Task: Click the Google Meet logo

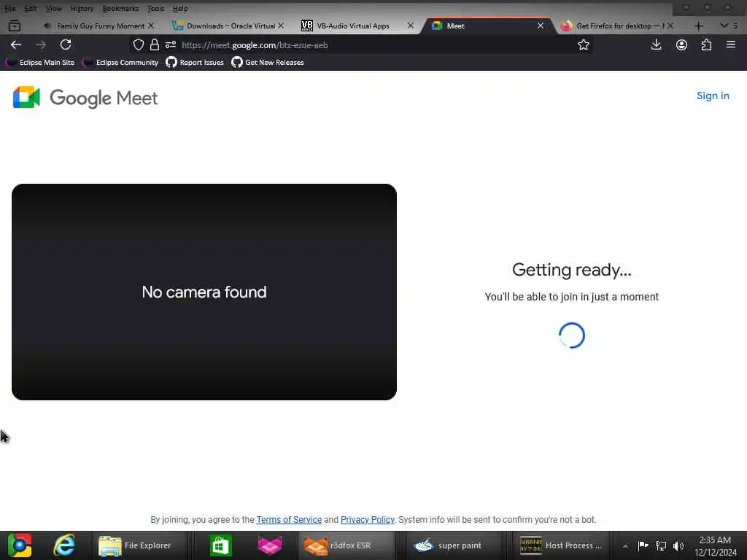Action: (x=85, y=98)
